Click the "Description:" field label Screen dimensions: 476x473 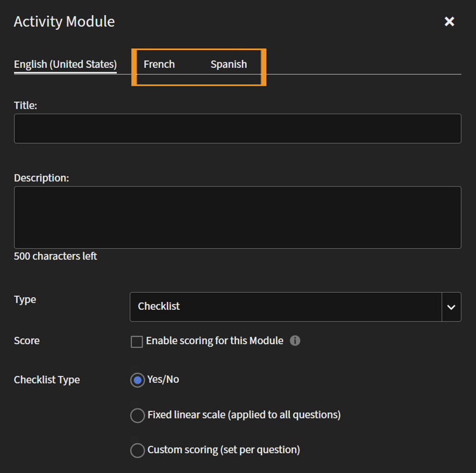[41, 178]
